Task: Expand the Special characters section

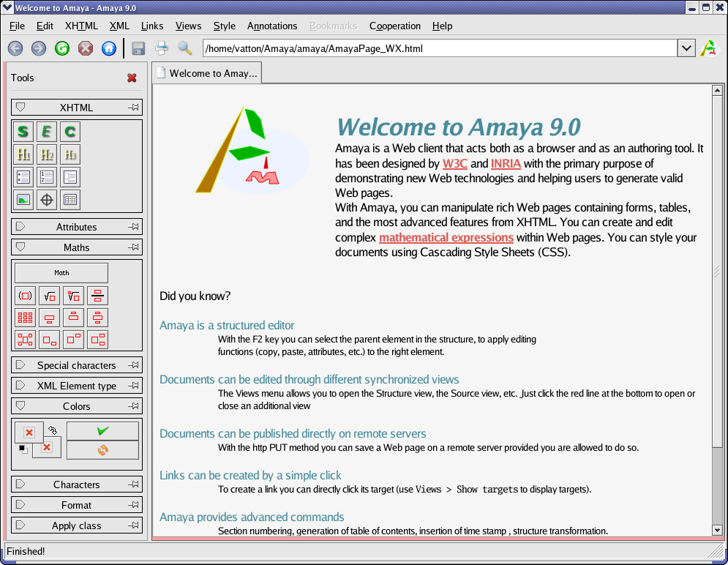Action: tap(20, 365)
